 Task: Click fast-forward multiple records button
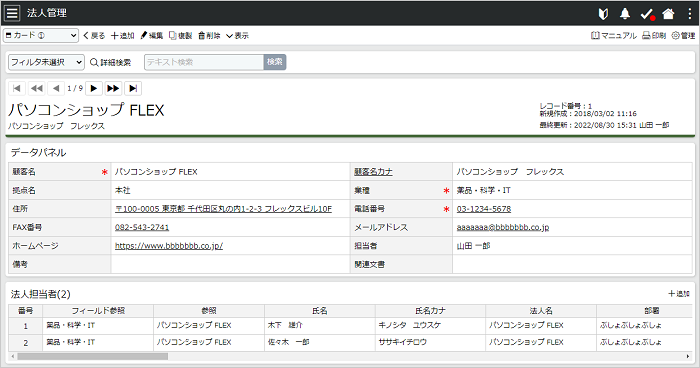[113, 88]
